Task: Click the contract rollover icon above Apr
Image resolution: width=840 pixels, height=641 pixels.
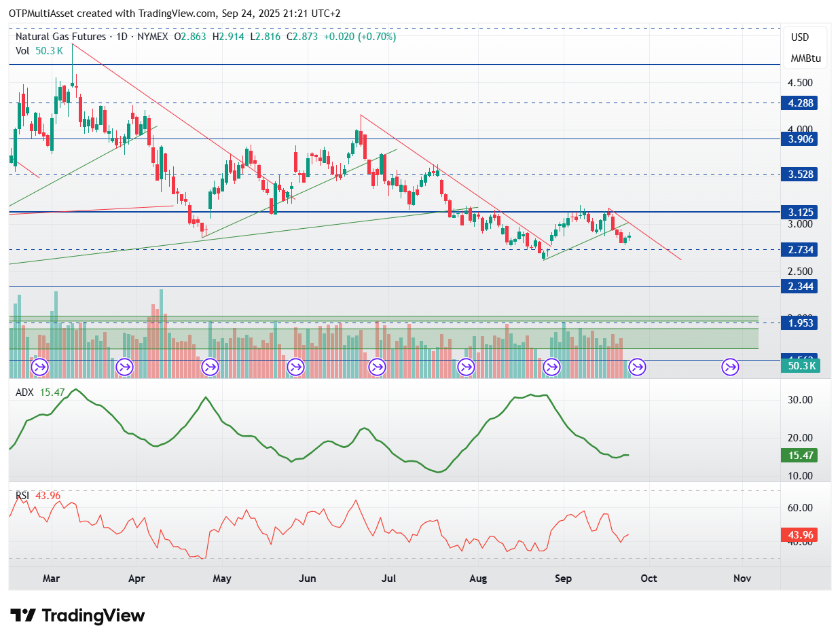Action: pos(124,367)
